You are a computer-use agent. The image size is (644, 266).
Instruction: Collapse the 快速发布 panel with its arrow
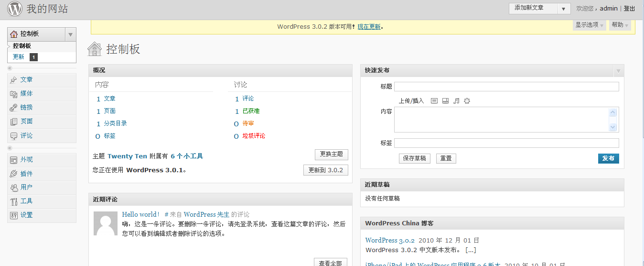(618, 71)
